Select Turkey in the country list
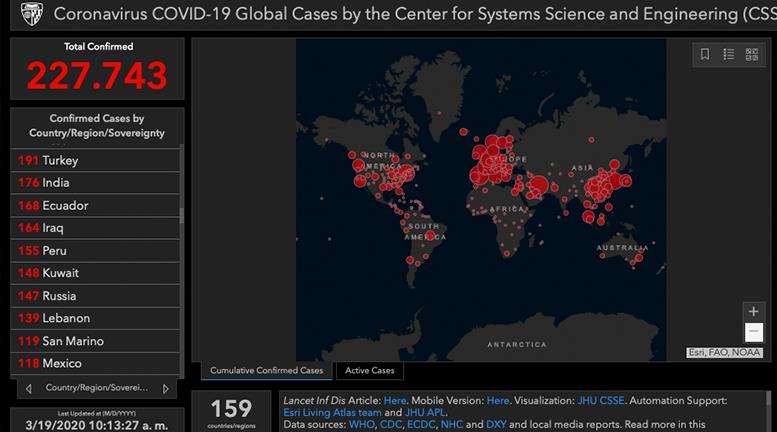Image resolution: width=777 pixels, height=432 pixels. click(x=95, y=161)
